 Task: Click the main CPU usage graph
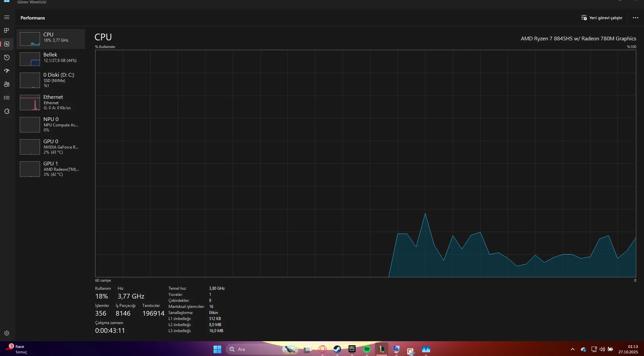point(366,164)
